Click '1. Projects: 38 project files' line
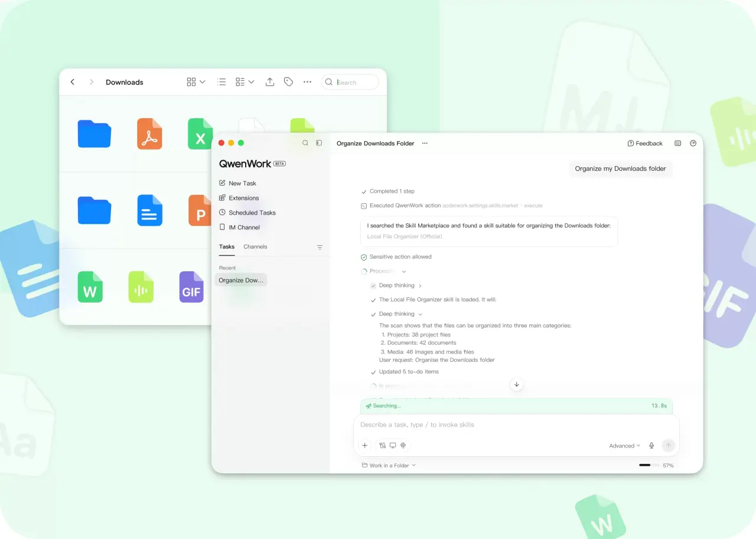Screen dimensions: 756x539 pos(416,335)
